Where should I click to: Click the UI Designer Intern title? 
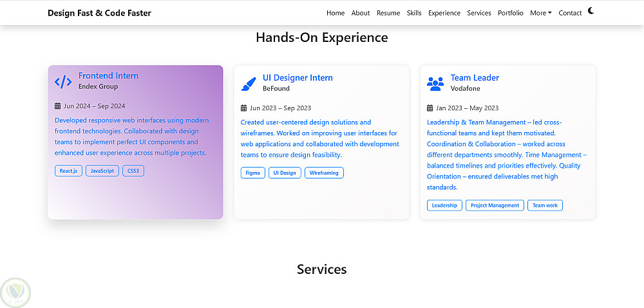[x=298, y=77]
